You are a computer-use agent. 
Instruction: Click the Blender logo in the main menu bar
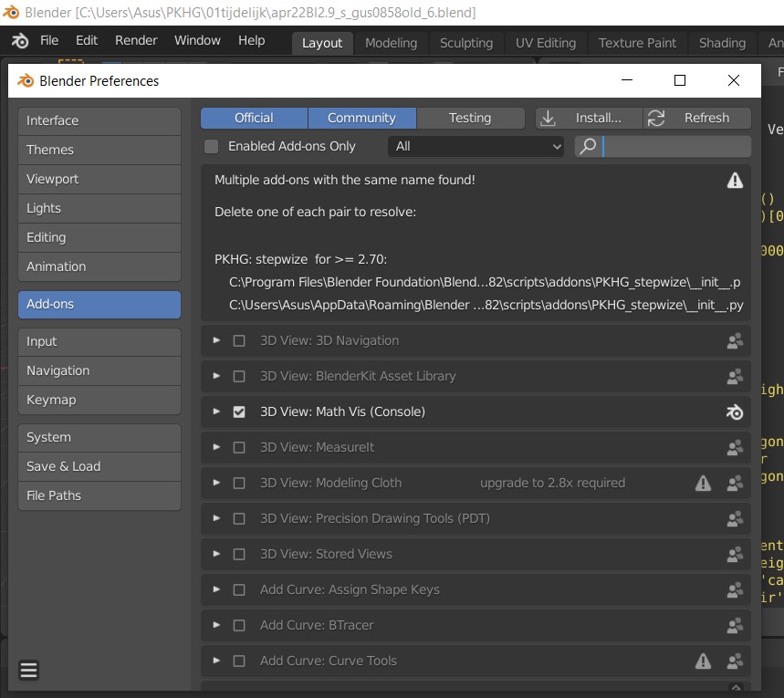coord(20,40)
